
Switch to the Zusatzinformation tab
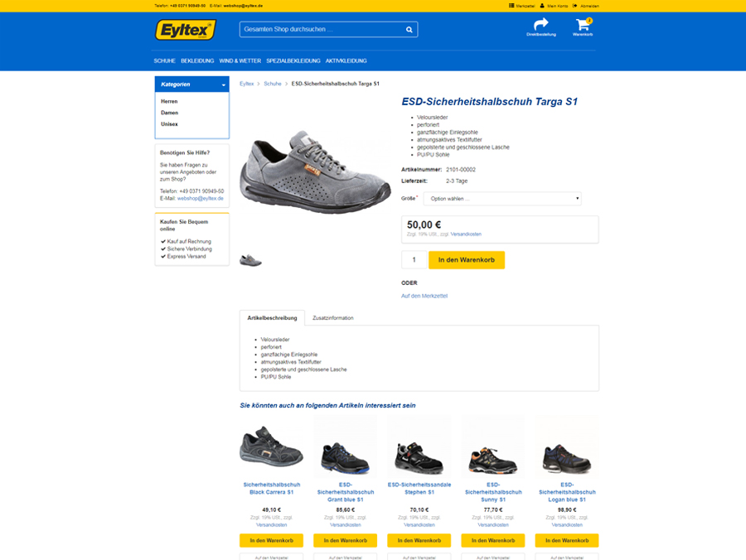click(x=333, y=318)
